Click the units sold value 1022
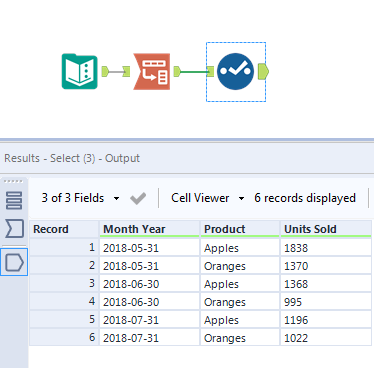Viewport: 374px width, 368px height. tap(326, 338)
